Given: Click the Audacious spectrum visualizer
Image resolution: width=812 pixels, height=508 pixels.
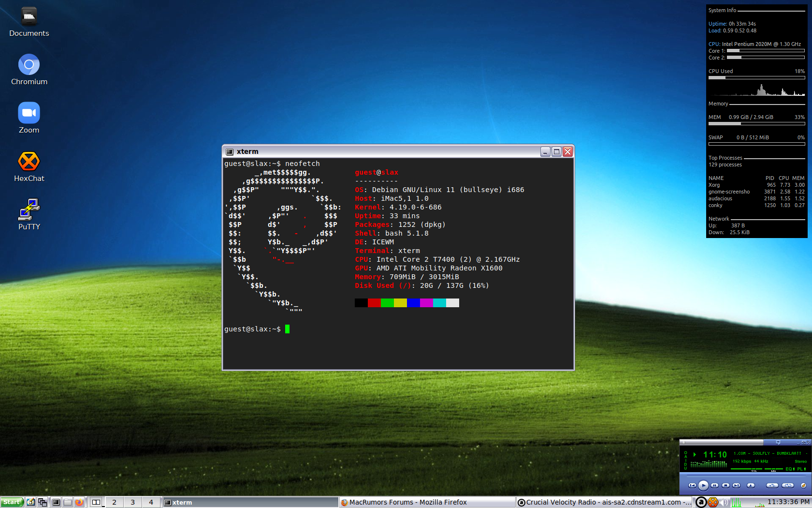Looking at the screenshot, I should 709,464.
